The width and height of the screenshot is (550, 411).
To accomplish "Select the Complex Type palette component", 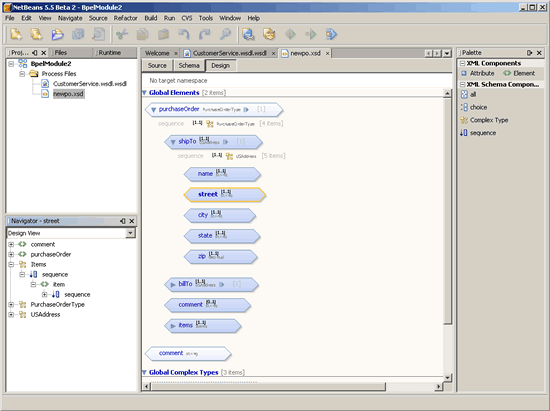I will (x=484, y=120).
